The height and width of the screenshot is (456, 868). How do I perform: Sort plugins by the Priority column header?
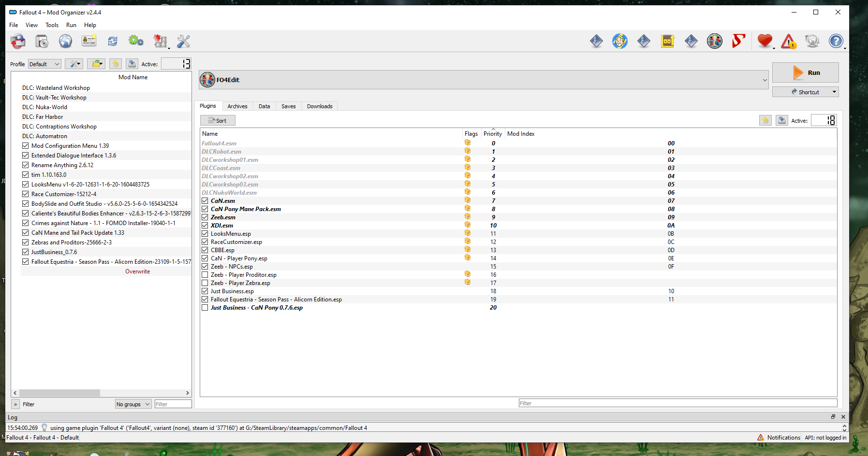tap(493, 134)
